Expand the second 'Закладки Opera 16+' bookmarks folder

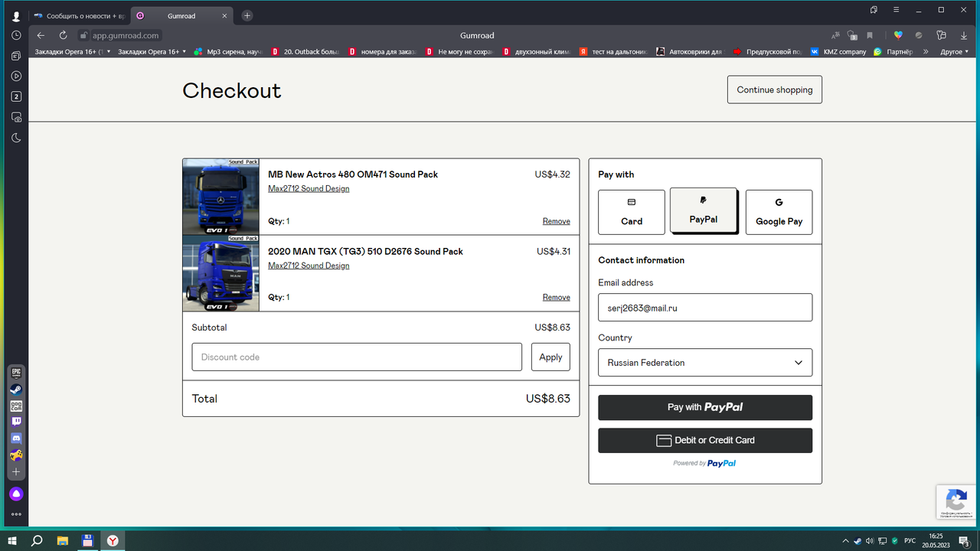152,52
